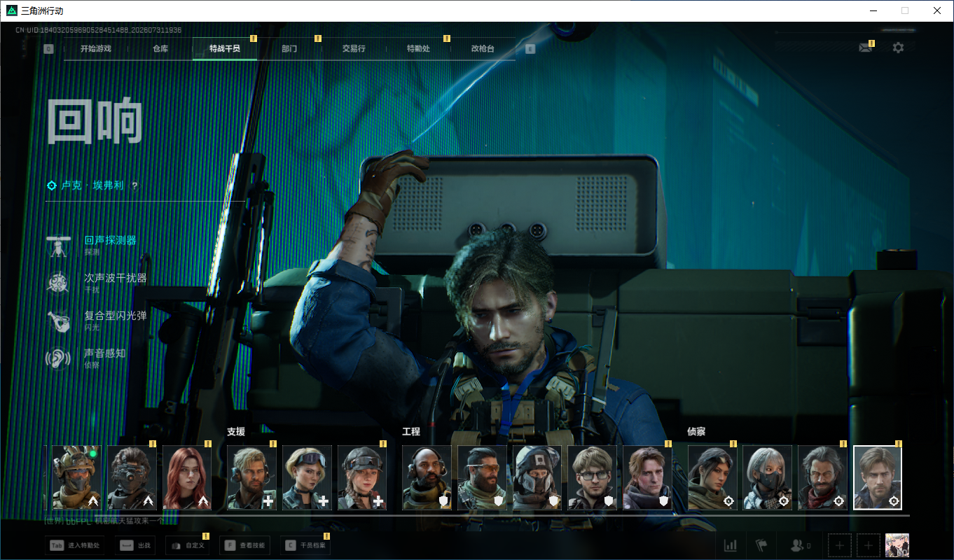Select the 次声波干扰器 skill icon
954x560 pixels.
(x=58, y=283)
